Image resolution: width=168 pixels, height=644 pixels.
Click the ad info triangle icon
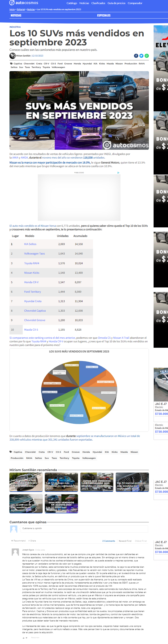pyautogui.click(x=118, y=173)
